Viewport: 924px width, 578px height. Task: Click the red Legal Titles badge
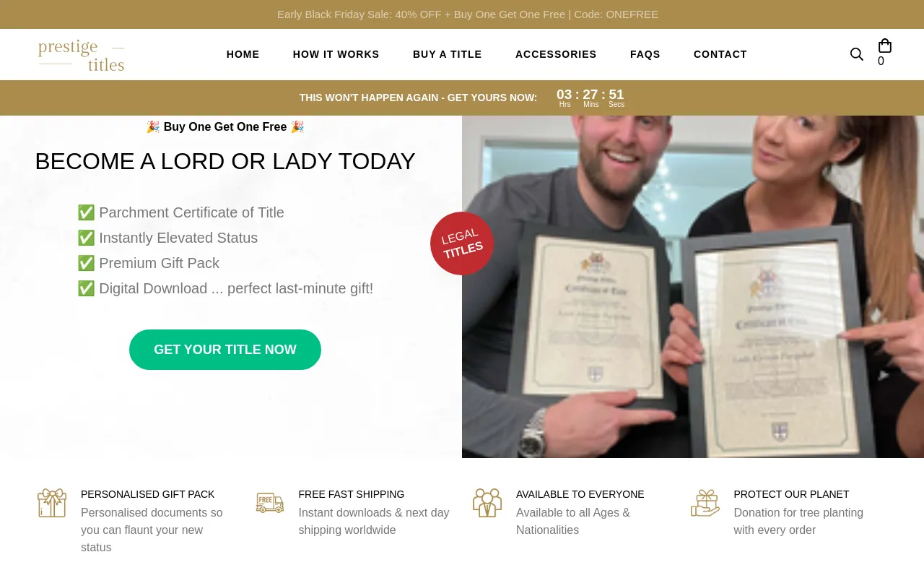click(462, 243)
